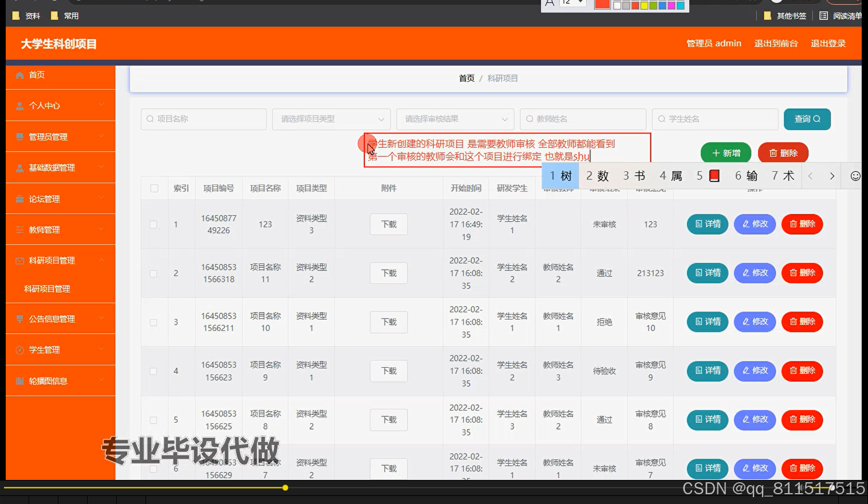This screenshot has height=504, width=868.
Task: Select IME candidate 2 数
Action: (x=597, y=176)
